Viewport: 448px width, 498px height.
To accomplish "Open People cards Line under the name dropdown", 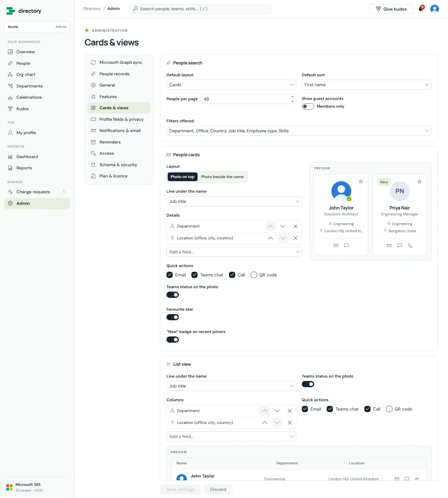I will pyautogui.click(x=234, y=201).
